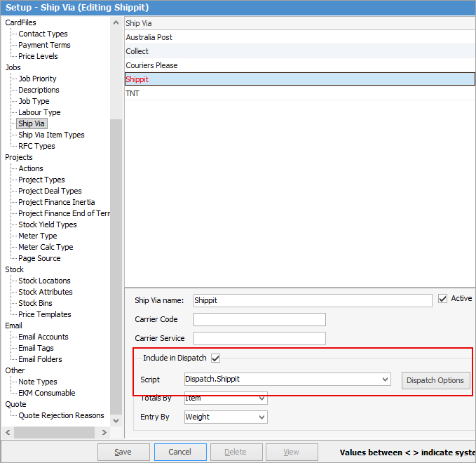Screen dimensions: 476x463
Task: Focus the Carrier Code input field
Action: pos(259,320)
